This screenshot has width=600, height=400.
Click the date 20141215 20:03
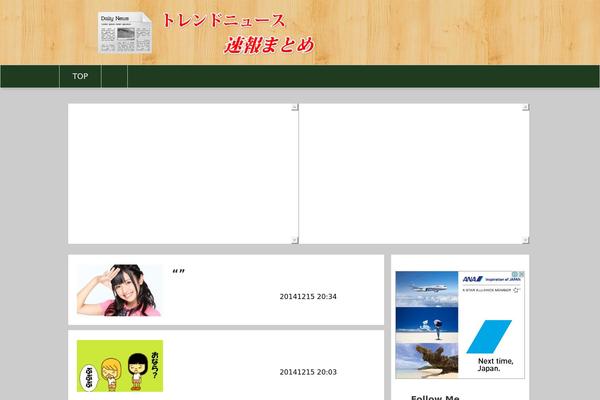(308, 372)
